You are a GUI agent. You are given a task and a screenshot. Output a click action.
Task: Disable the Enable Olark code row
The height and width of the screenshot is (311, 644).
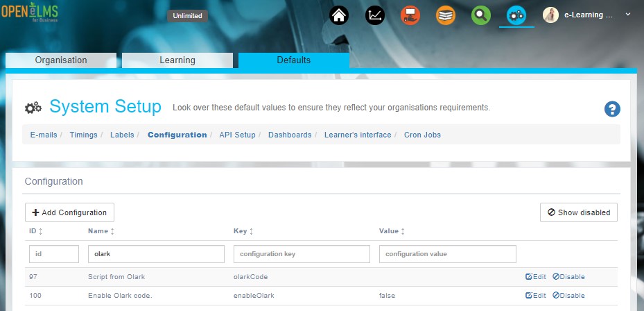point(568,296)
